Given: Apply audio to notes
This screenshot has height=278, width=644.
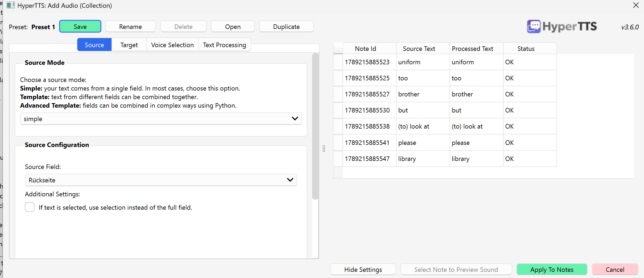Looking at the screenshot, I should [x=552, y=269].
